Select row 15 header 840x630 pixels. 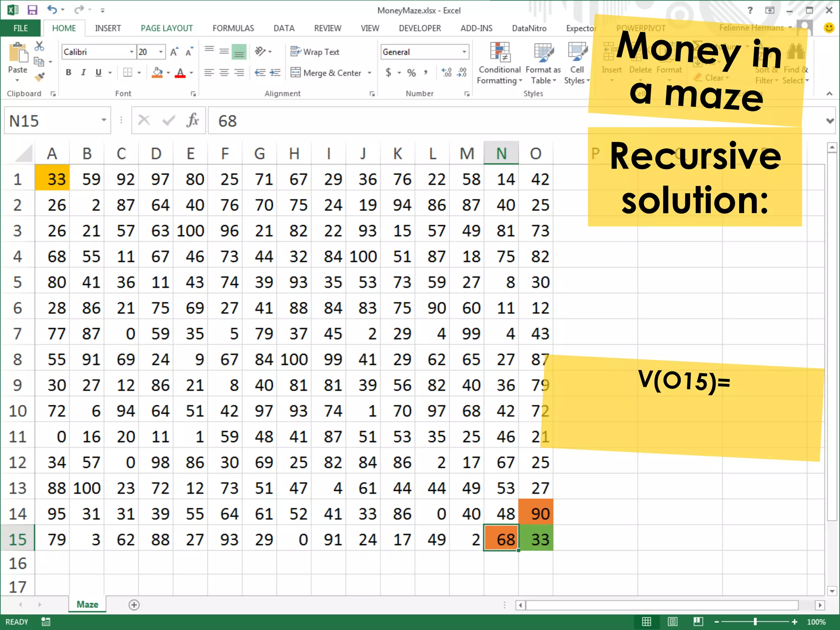click(x=17, y=539)
